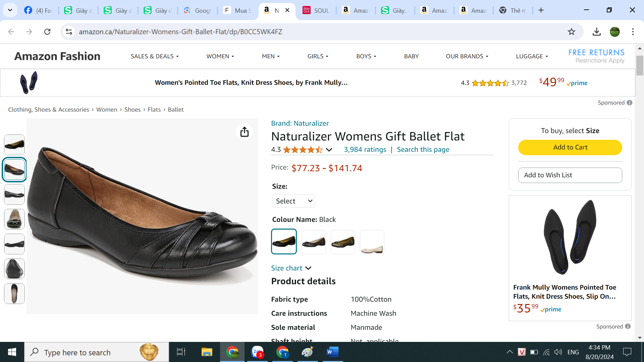This screenshot has height=362, width=644.
Task: Select the first product thumbnail image
Action: (14, 145)
